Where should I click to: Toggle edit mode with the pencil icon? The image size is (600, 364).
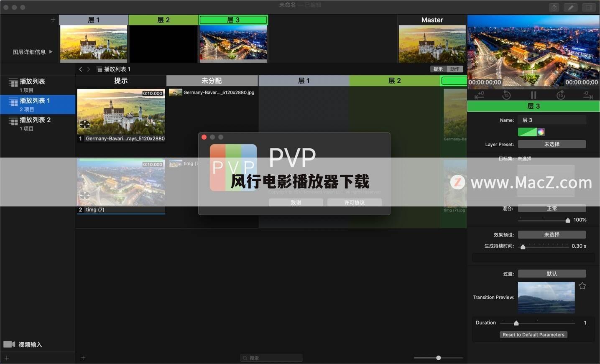pos(571,8)
